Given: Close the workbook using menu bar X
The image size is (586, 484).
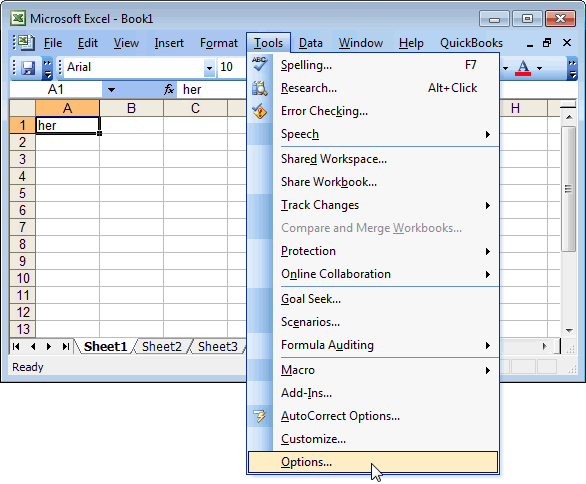Looking at the screenshot, I should (567, 43).
